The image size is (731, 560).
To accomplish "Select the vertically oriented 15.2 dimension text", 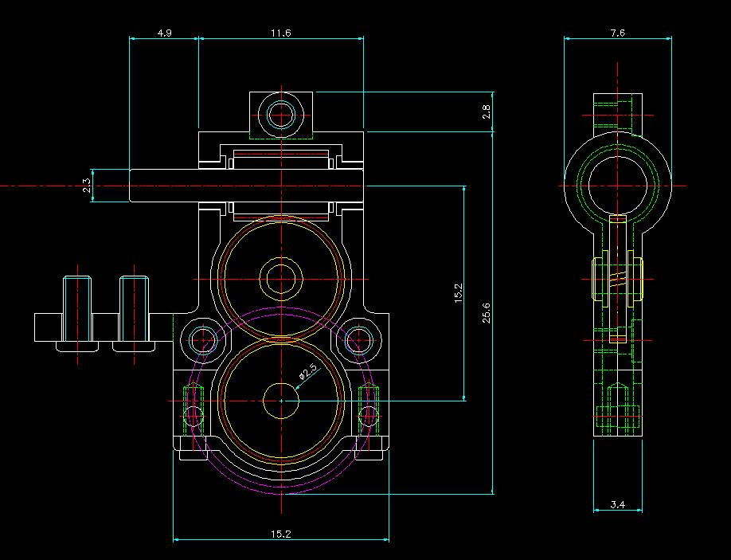I will coord(458,292).
